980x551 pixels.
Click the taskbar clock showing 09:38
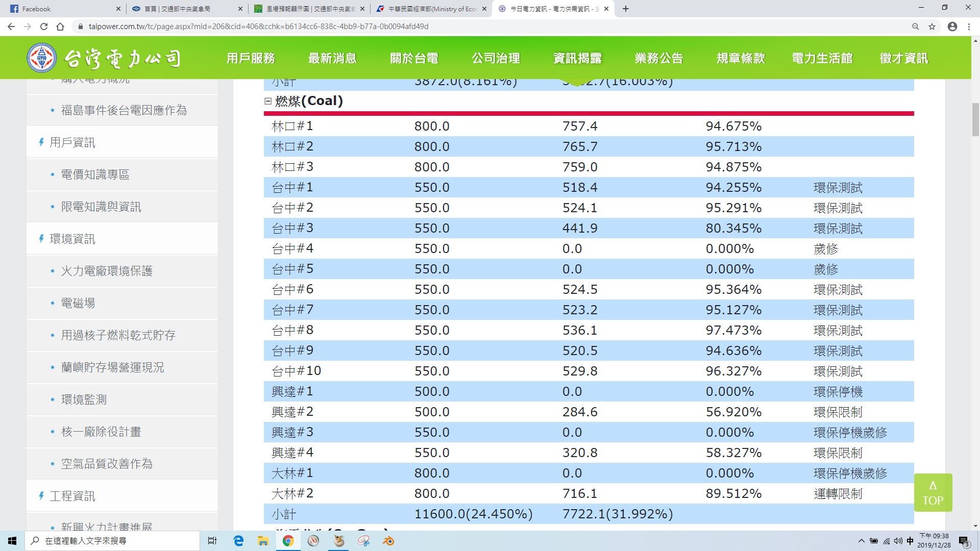(934, 541)
